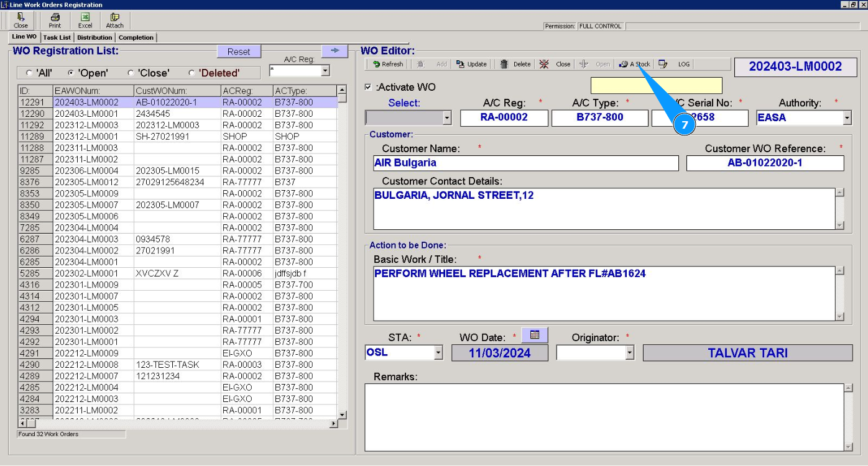Open the Authority dropdown showing EASA

pyautogui.click(x=846, y=118)
